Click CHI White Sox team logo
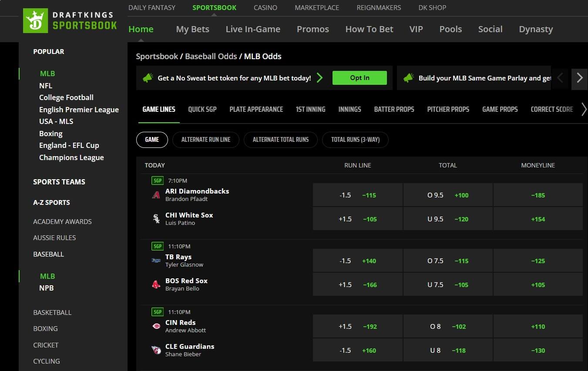The width and height of the screenshot is (588, 371). coord(156,219)
